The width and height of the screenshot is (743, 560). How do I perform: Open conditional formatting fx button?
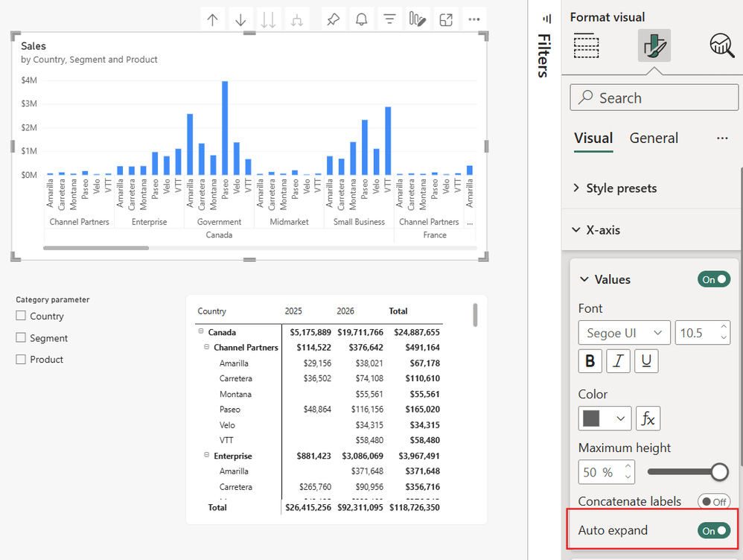pos(648,419)
